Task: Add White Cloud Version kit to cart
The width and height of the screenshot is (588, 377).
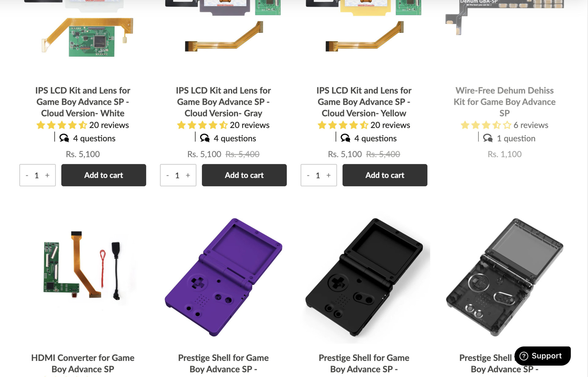Action: (x=104, y=175)
